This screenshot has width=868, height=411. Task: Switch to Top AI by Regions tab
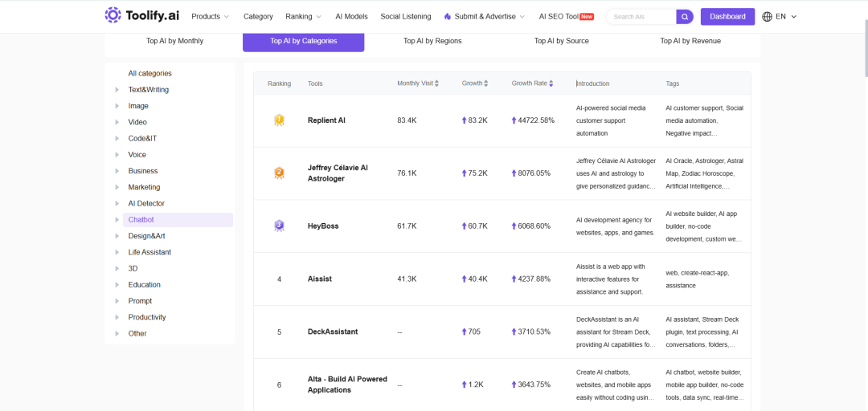click(x=432, y=41)
